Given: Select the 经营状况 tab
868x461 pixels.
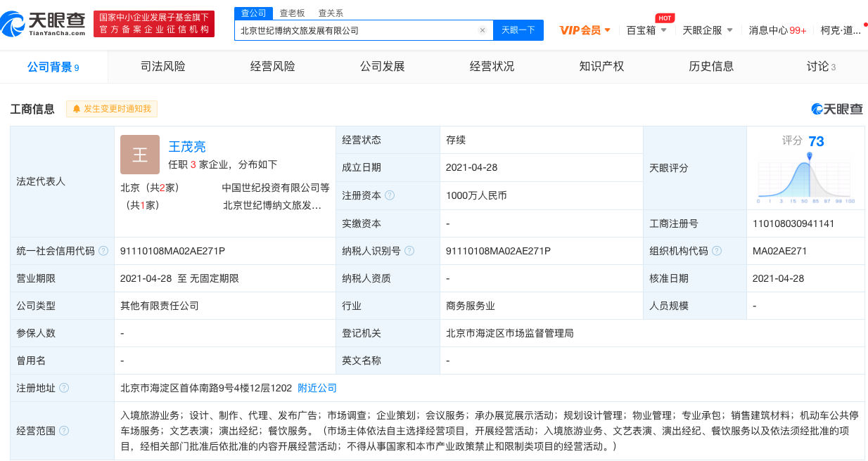Looking at the screenshot, I should pos(492,67).
